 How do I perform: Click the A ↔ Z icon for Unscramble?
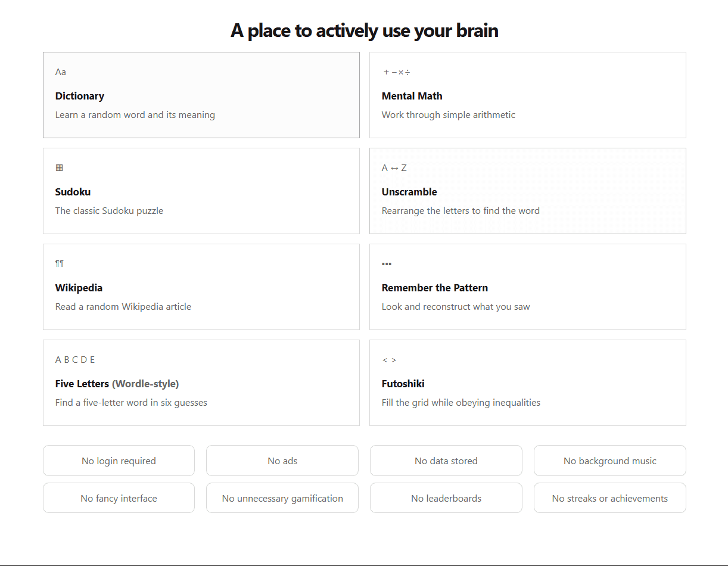[394, 168]
